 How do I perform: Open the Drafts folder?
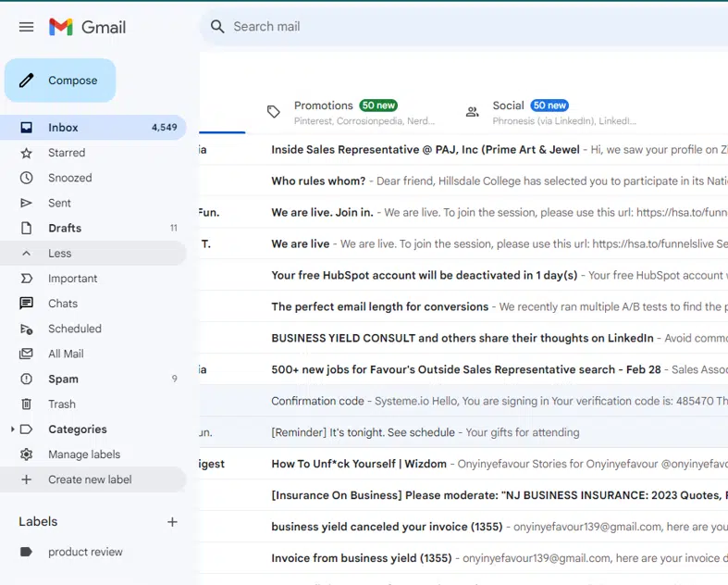pyautogui.click(x=65, y=228)
